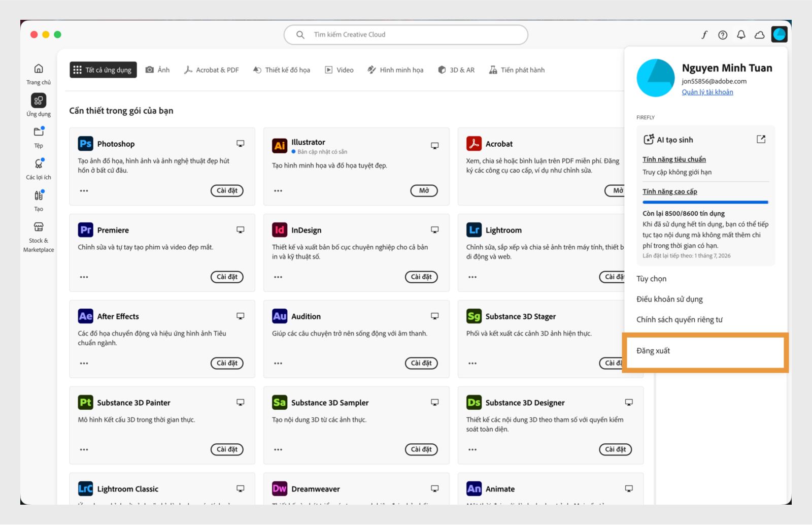Open more options dots on Audition card
This screenshot has width=812, height=525.
pyautogui.click(x=278, y=364)
